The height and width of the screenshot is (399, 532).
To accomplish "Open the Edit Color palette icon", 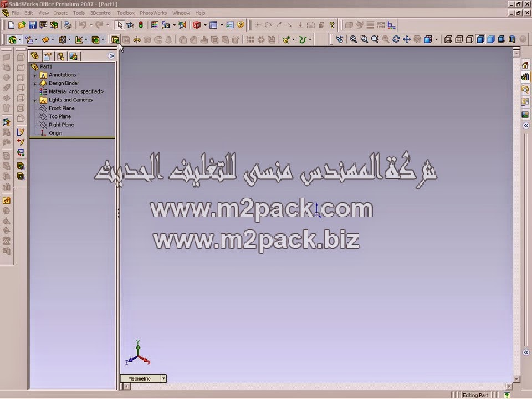I will (155, 25).
